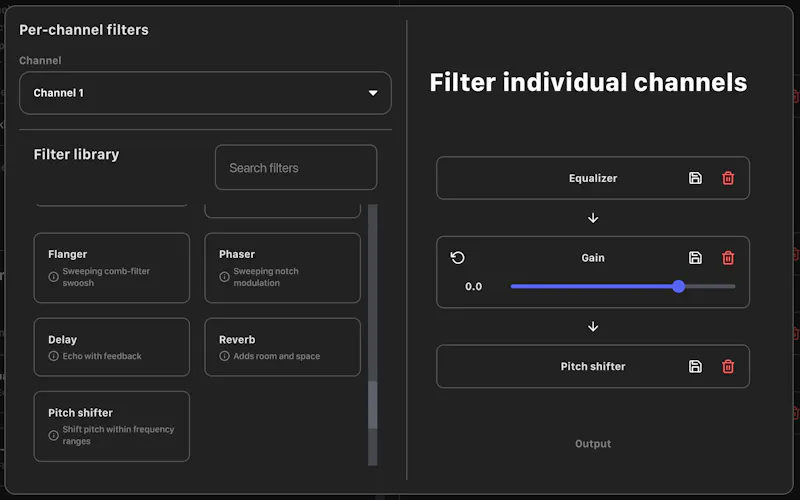Click the Per-channel filters title
This screenshot has width=800, height=500.
coord(84,30)
